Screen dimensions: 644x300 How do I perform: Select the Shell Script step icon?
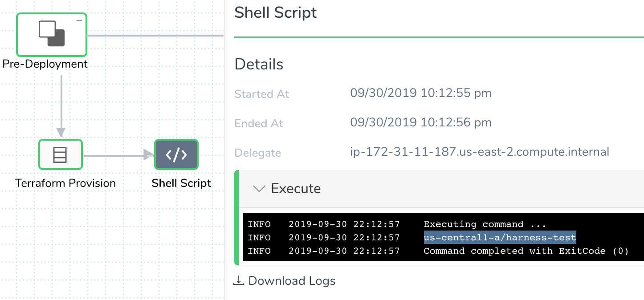click(176, 154)
